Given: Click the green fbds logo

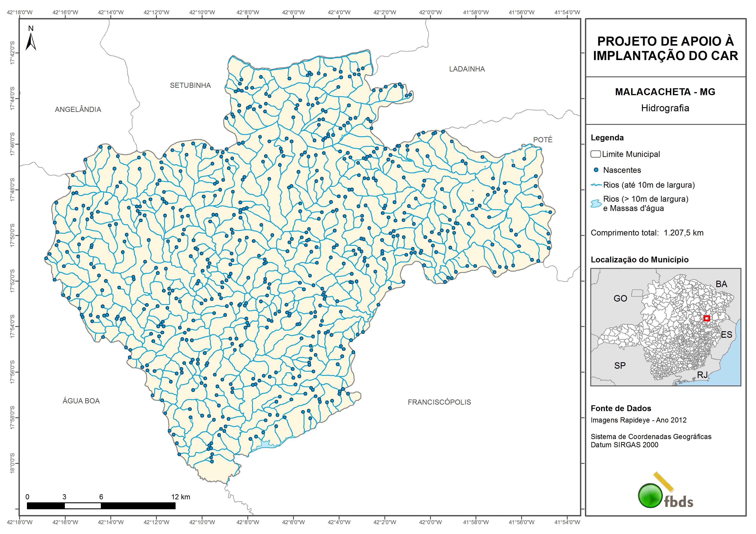Looking at the screenshot, I should point(650,496).
